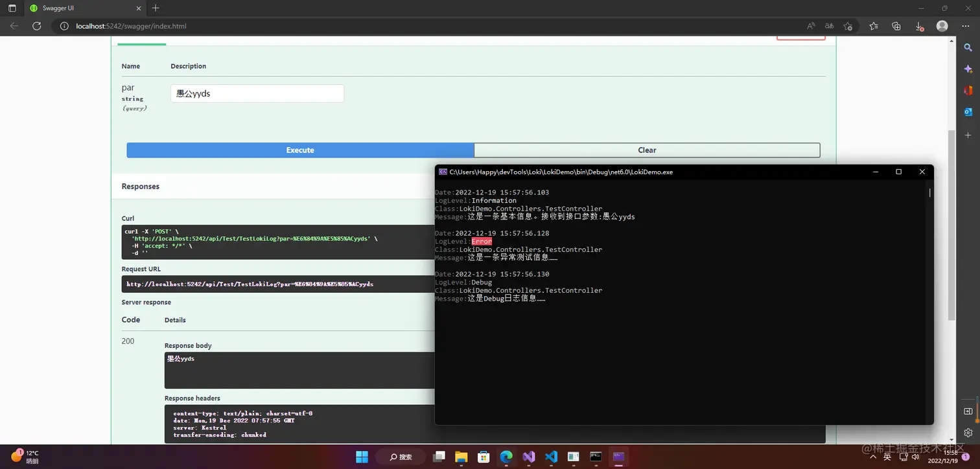
Task: Open Edge sidebar search
Action: pyautogui.click(x=968, y=47)
